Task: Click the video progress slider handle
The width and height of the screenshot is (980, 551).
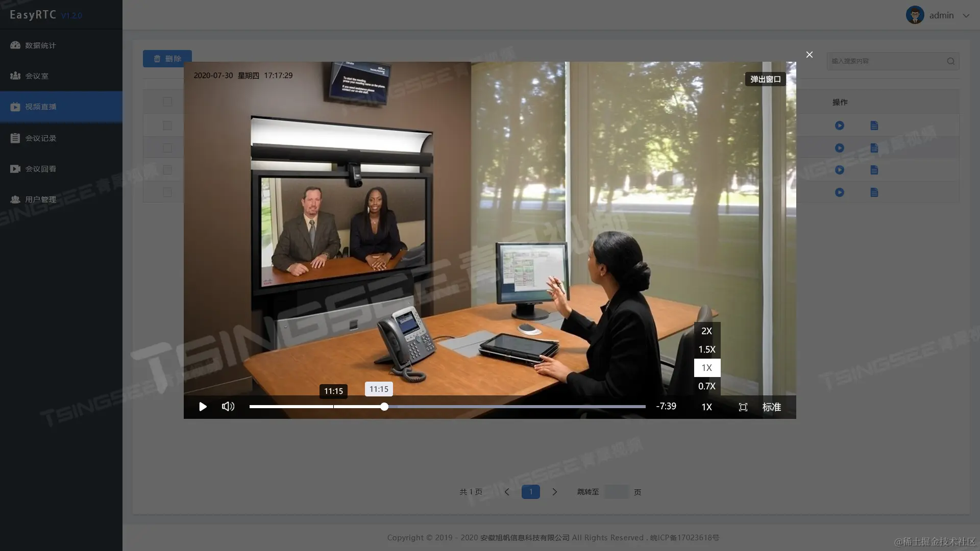Action: click(384, 407)
